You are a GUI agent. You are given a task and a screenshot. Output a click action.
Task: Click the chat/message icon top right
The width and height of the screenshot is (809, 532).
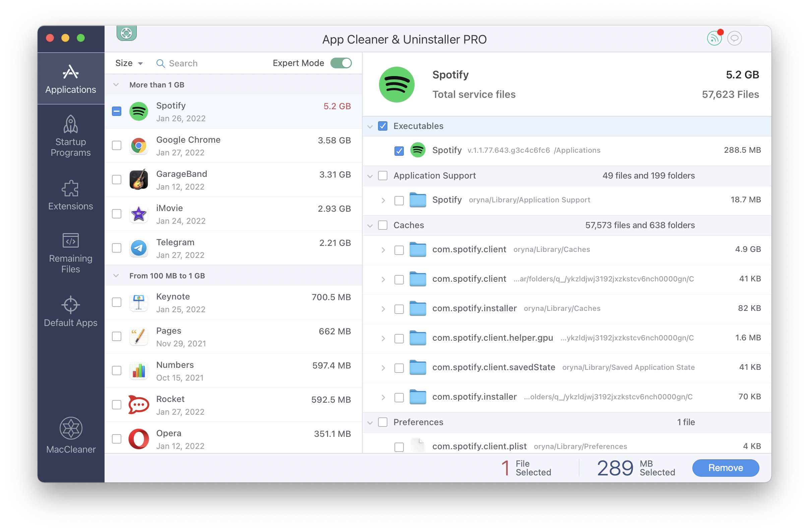point(735,39)
